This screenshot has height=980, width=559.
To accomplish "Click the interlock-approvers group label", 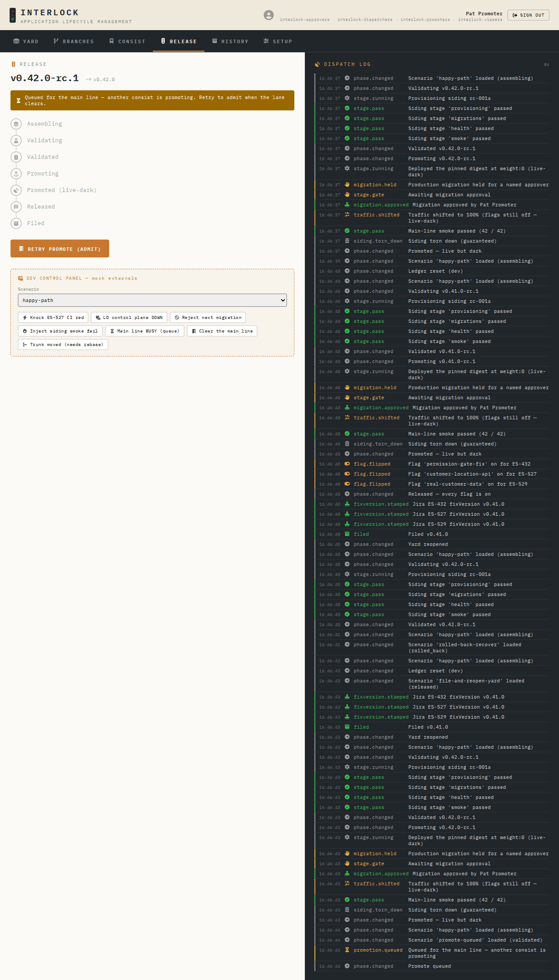I will coord(305,20).
